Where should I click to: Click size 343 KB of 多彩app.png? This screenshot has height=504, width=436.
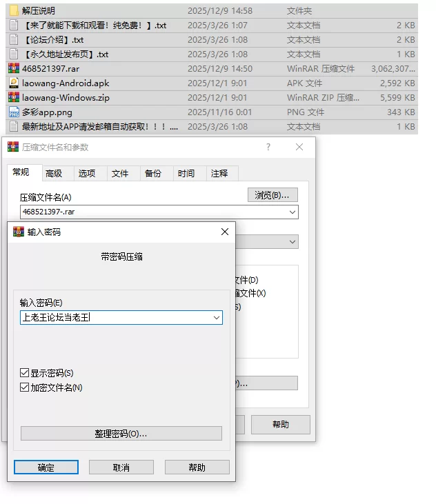click(401, 112)
